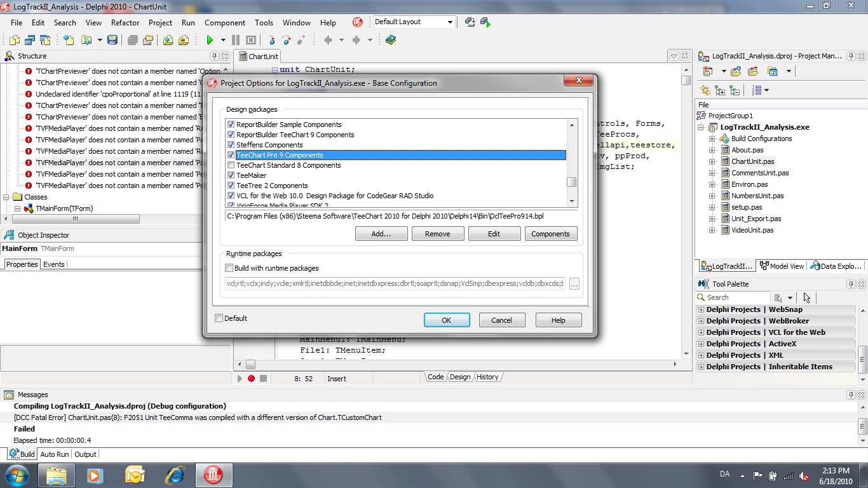This screenshot has height=488, width=868.
Task: Open Tool Palette category list icon
Action: click(777, 297)
